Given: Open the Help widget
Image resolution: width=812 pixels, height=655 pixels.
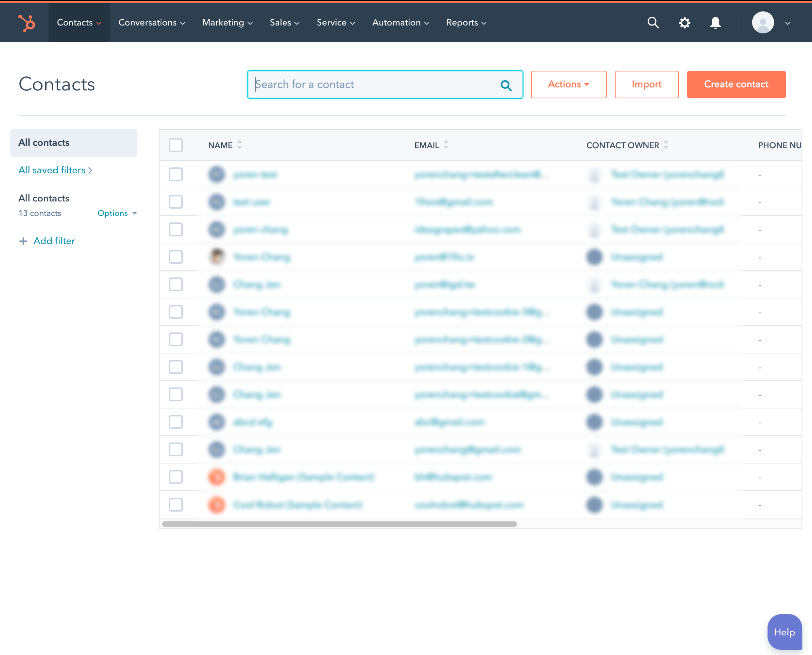Looking at the screenshot, I should (784, 632).
